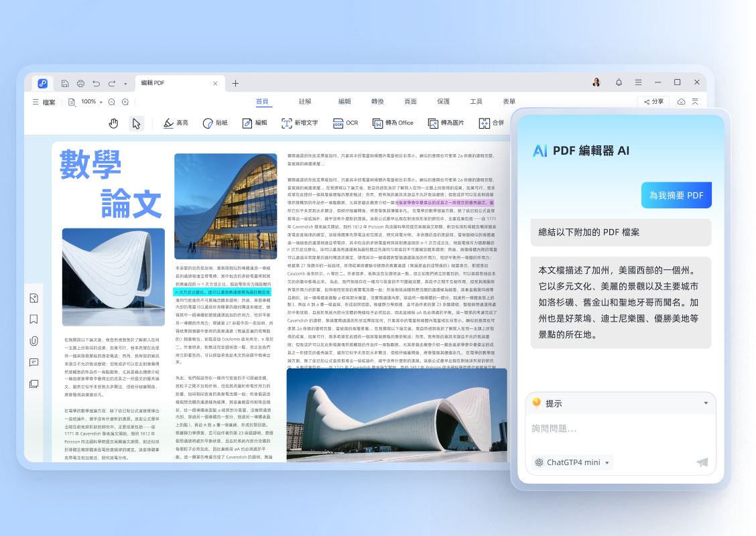Click the collapse ribbon icon

(695, 102)
